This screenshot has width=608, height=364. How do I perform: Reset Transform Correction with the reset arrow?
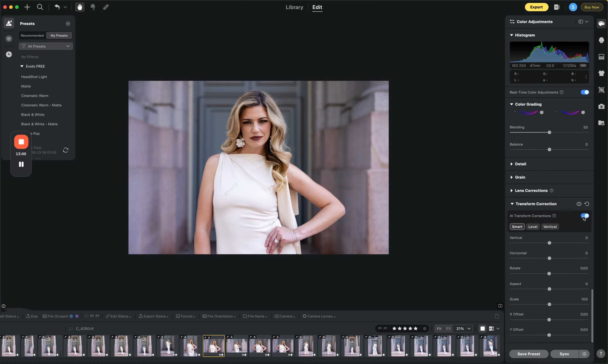point(587,204)
